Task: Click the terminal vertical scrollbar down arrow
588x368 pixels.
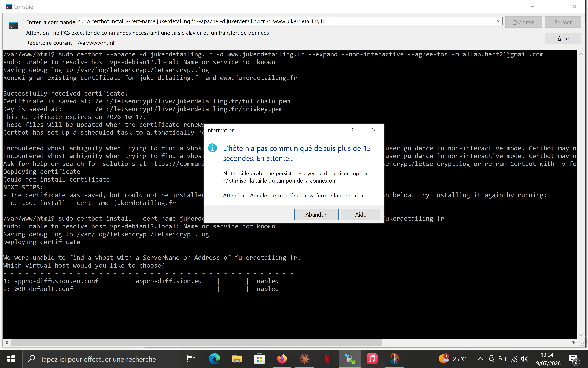Action: coord(581,335)
